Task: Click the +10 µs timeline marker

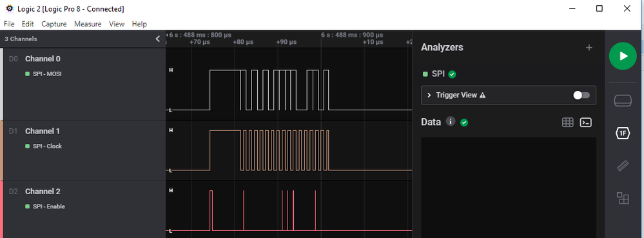Action: pyautogui.click(x=373, y=42)
